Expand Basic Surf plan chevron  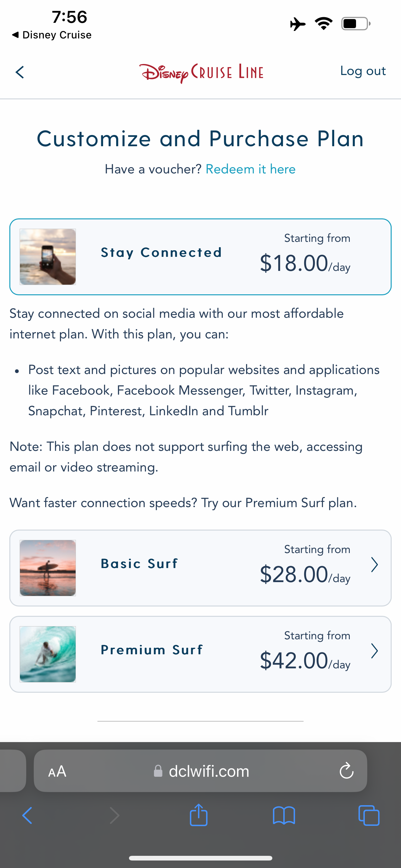374,565
